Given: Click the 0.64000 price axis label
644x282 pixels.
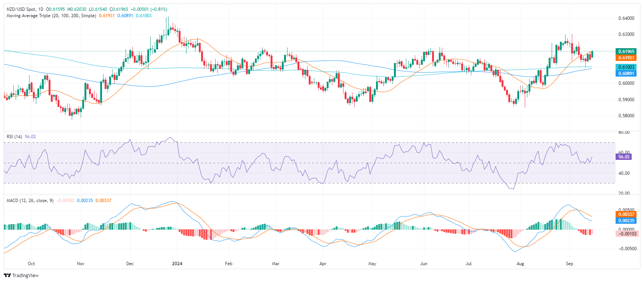Looking at the screenshot, I should [626, 18].
